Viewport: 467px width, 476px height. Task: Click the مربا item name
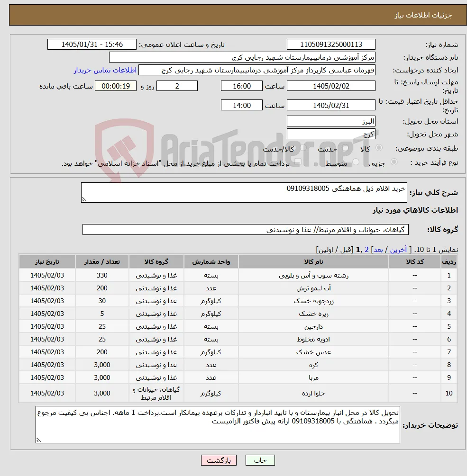pyautogui.click(x=313, y=377)
